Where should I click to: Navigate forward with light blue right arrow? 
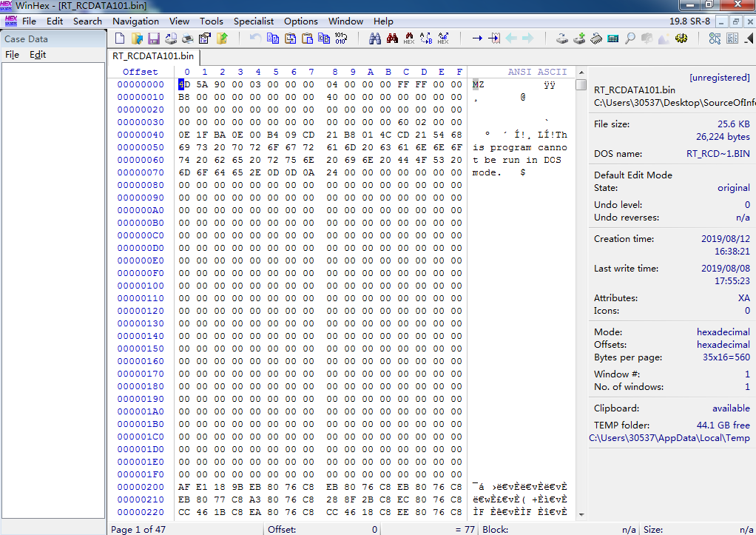coord(528,38)
